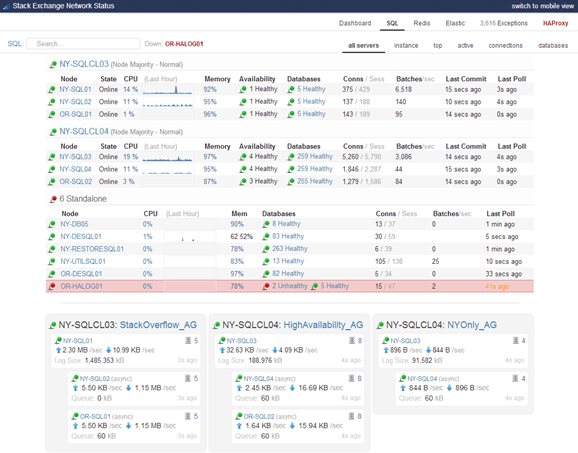Open the HighAvailability_AG availability group link
This screenshot has width=578, height=453.
pos(323,325)
